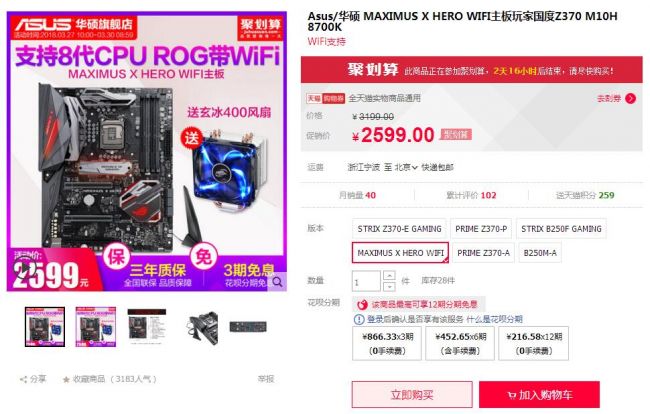Increase quantity with the up arrow
650x414 pixels.
tap(389, 276)
